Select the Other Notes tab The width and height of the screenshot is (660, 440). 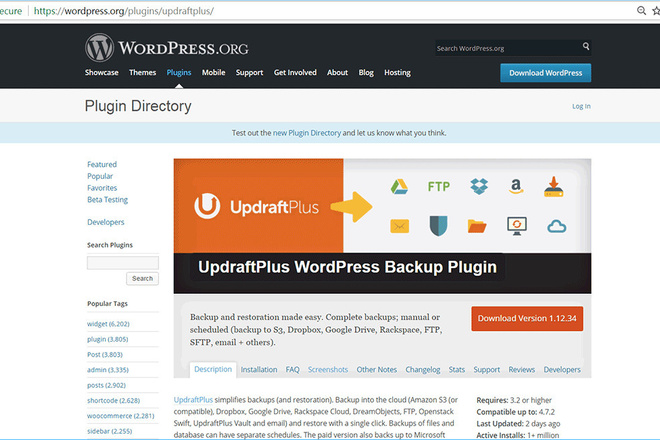coord(377,370)
